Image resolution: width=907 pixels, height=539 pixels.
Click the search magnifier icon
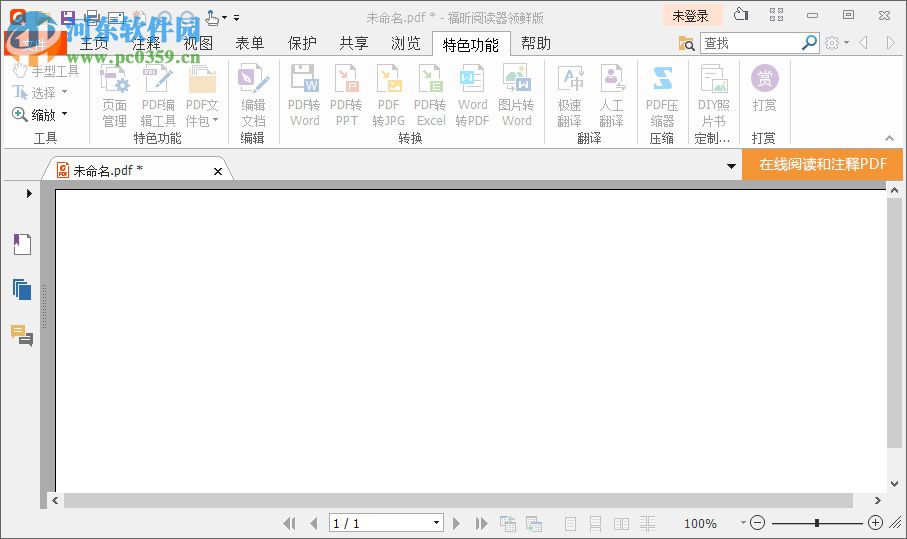[x=809, y=42]
